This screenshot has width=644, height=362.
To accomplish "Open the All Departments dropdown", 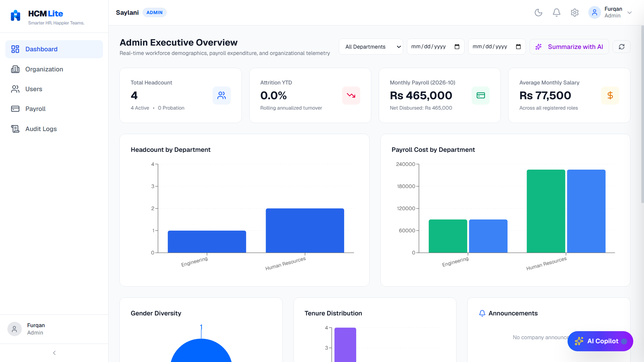I will pos(371,47).
